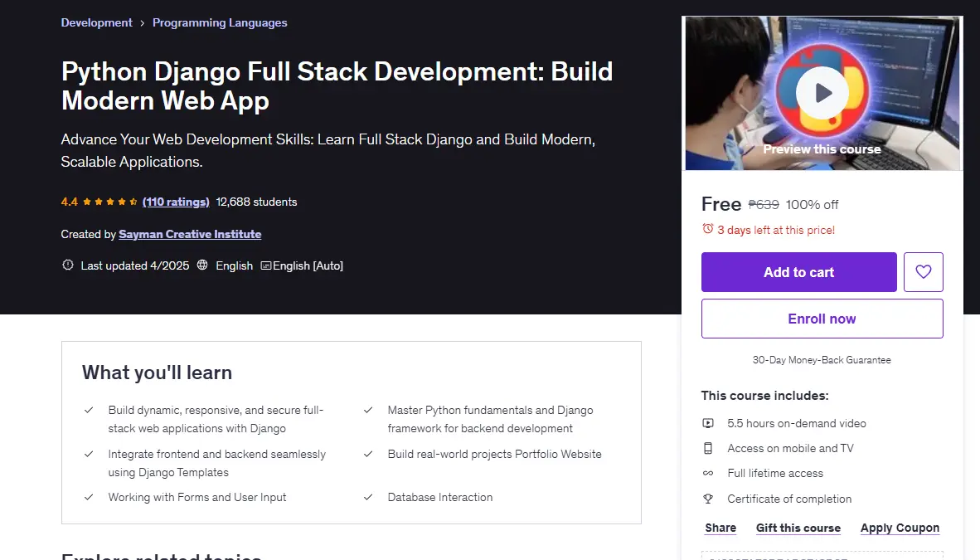The height and width of the screenshot is (560, 980).
Task: Click the last updated info icon
Action: tap(67, 265)
